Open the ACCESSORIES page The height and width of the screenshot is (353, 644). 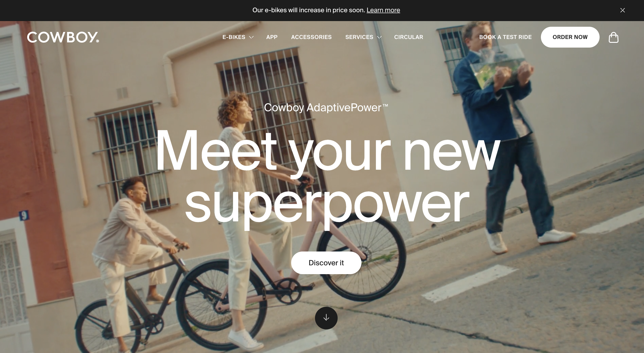point(311,37)
